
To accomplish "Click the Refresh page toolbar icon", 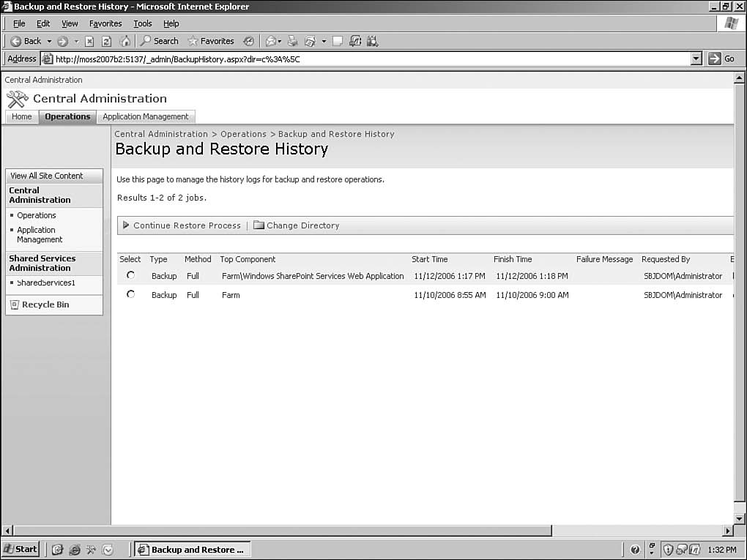I will coord(107,41).
